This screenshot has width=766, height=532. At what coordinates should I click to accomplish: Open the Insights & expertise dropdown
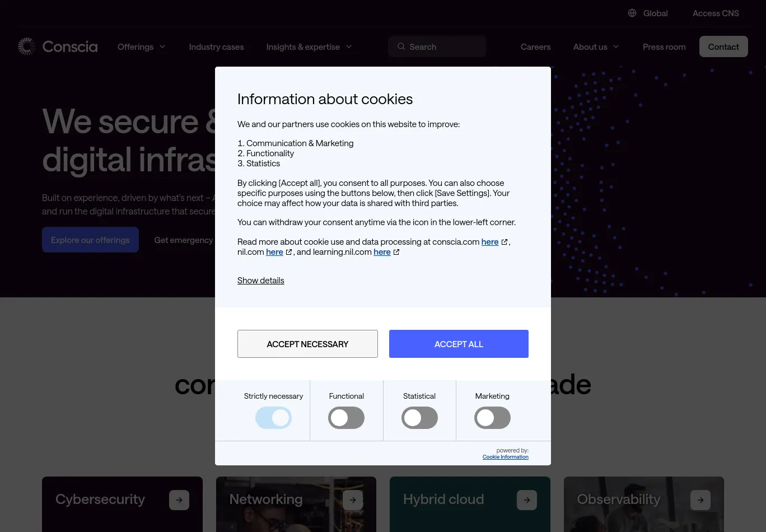309,46
